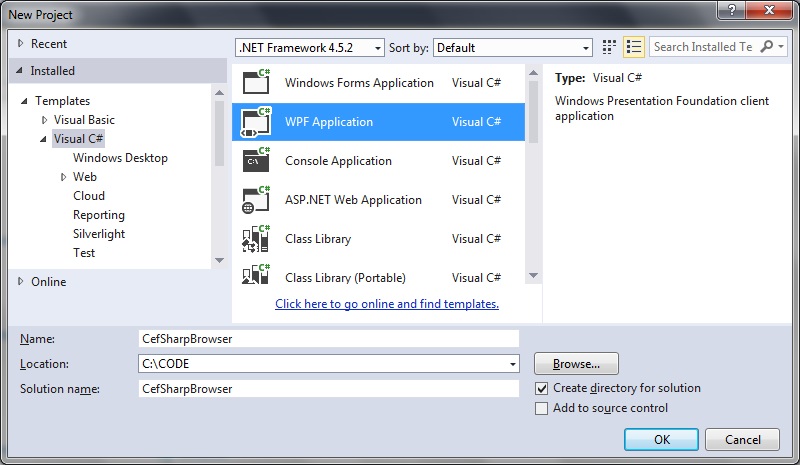Switch to medium icons list view

pyautogui.click(x=634, y=47)
